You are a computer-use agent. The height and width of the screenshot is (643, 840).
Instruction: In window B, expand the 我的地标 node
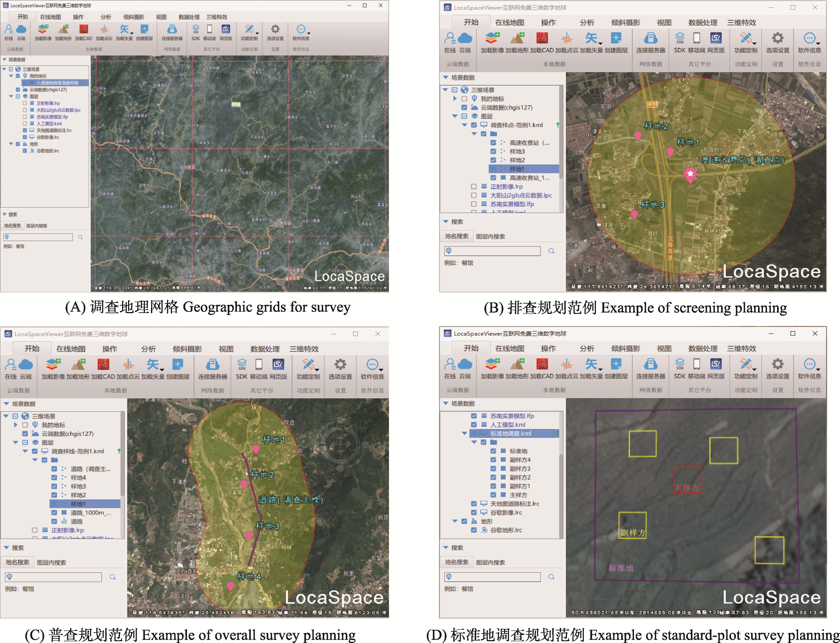coord(455,99)
